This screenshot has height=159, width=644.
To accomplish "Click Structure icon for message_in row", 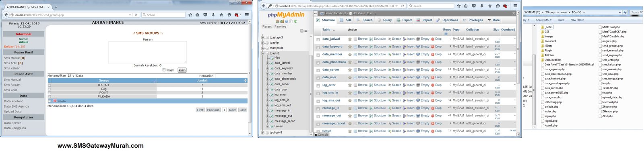I will pyautogui.click(x=371, y=108).
